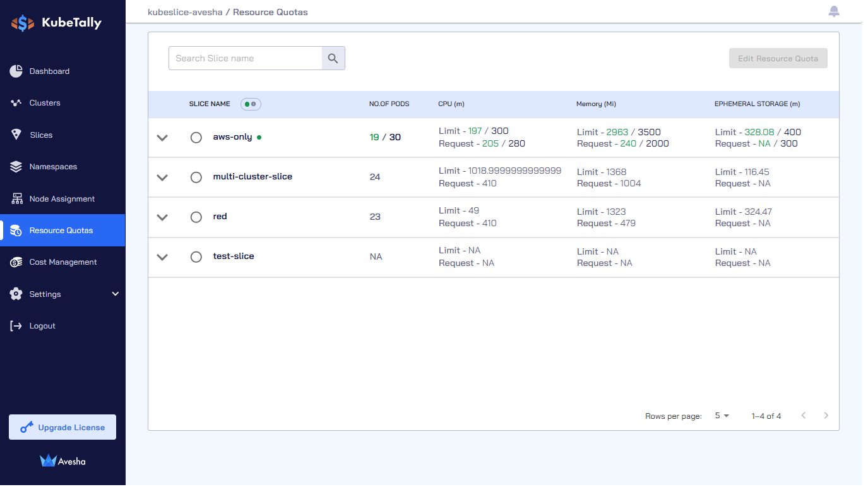Open Node Assignment from sidebar
Screen dimensions: 868x494
point(62,198)
